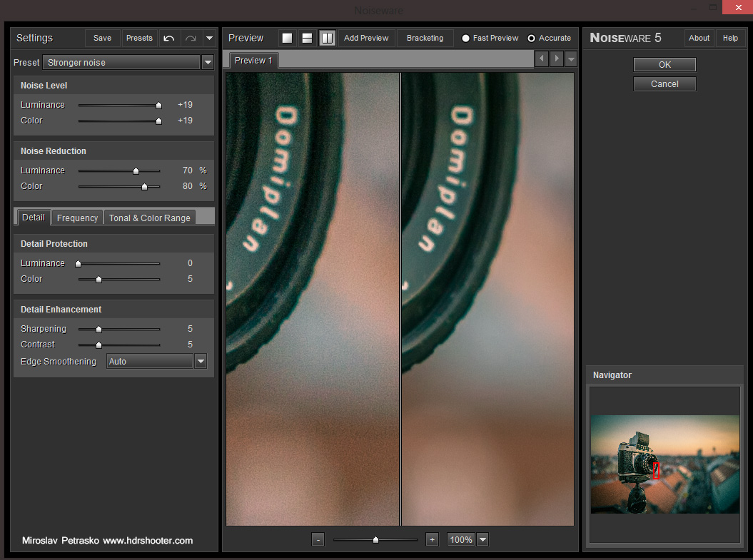The image size is (753, 560).
Task: Click the Bracketing button
Action: (425, 38)
